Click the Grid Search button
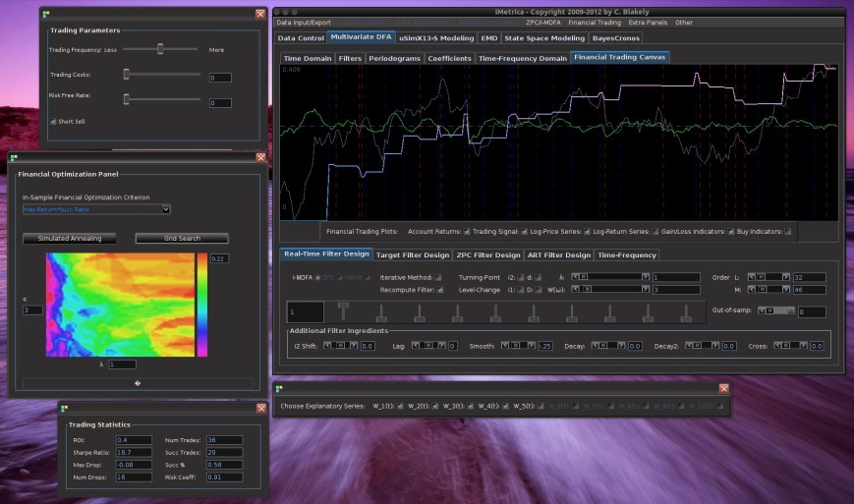854x504 pixels. 182,238
